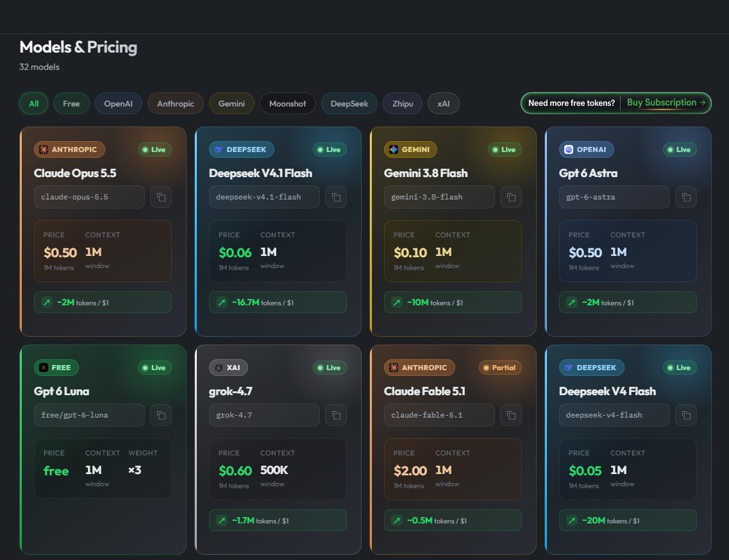This screenshot has height=560, width=729.
Task: Click the gemini-3.8-flash ID field
Action: click(439, 197)
